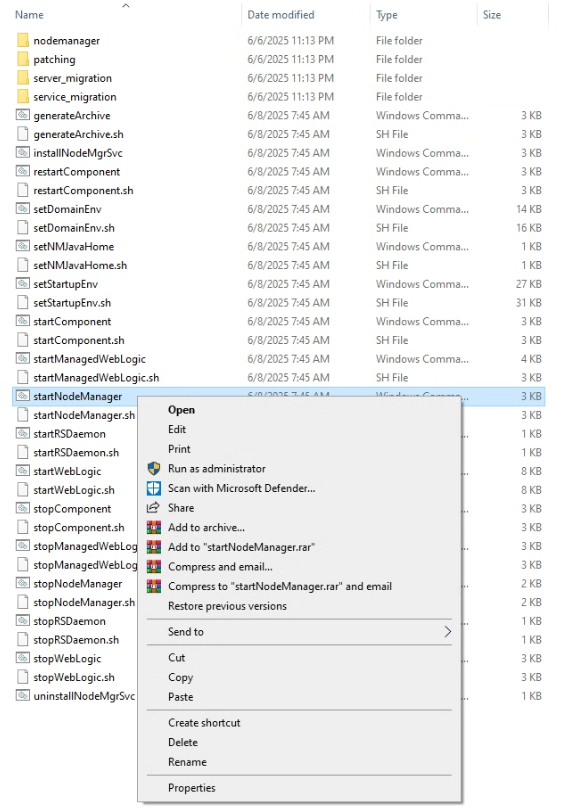Select the setStartupEnv.sh file name
The image size is (564, 808).
[72, 303]
